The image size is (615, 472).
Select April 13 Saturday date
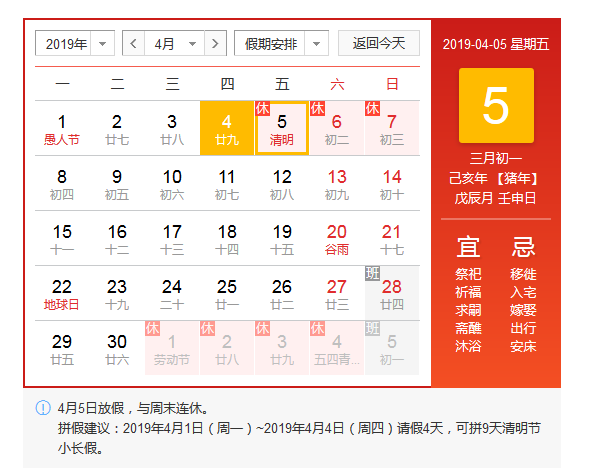point(337,183)
